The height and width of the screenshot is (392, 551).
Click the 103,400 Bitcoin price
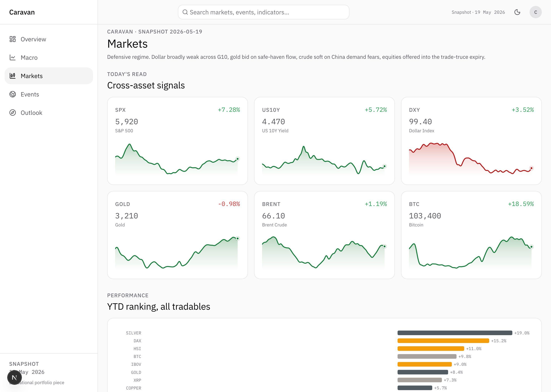click(425, 216)
